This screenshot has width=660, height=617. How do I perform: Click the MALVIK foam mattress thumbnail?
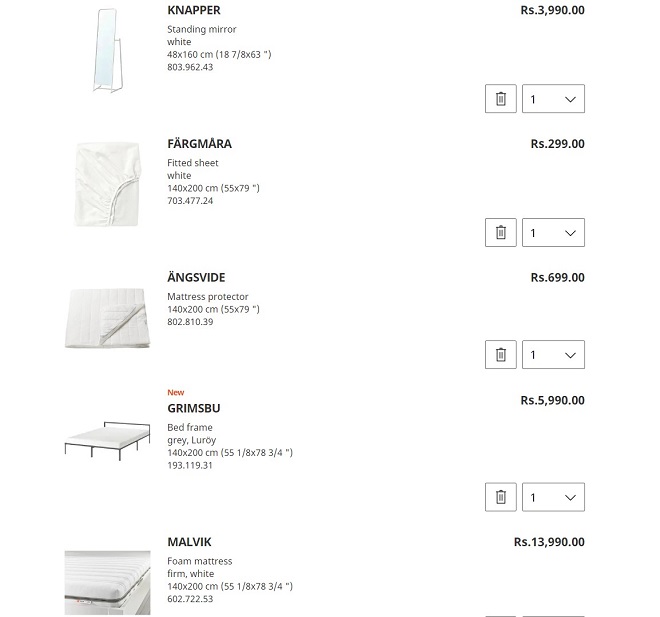point(107,581)
